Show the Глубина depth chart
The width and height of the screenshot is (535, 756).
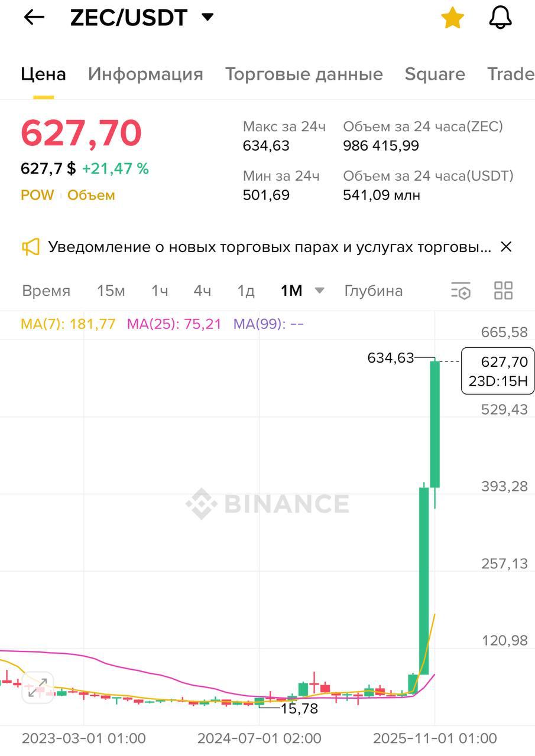click(374, 291)
